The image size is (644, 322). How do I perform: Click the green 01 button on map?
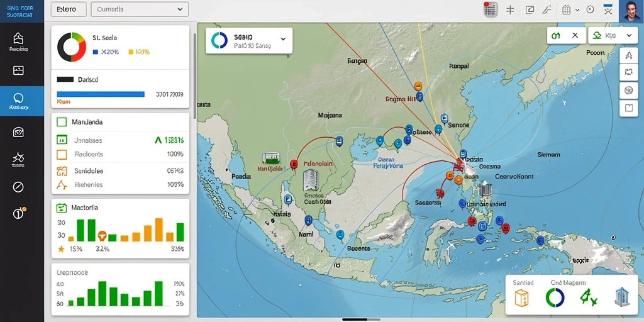coord(556,36)
